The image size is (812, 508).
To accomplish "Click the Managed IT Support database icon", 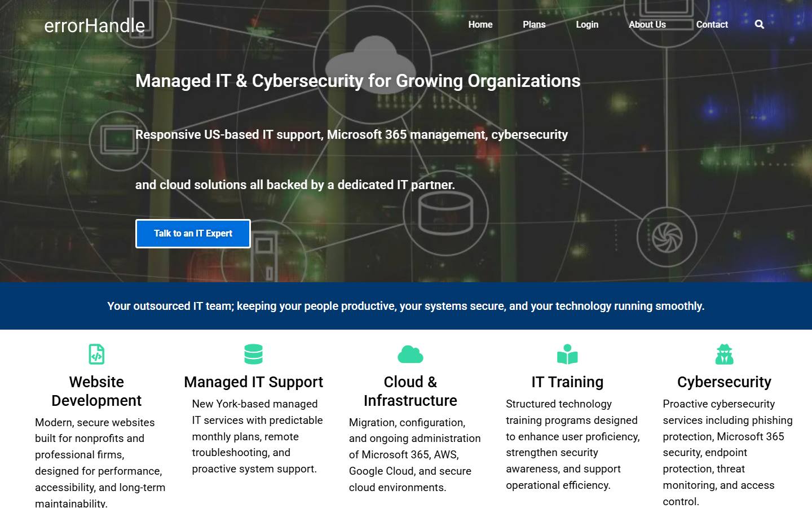I will click(254, 354).
